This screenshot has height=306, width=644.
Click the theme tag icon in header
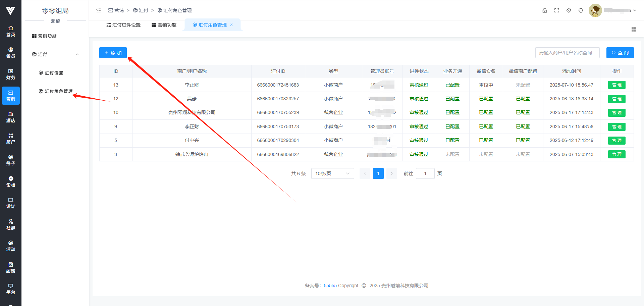click(569, 10)
